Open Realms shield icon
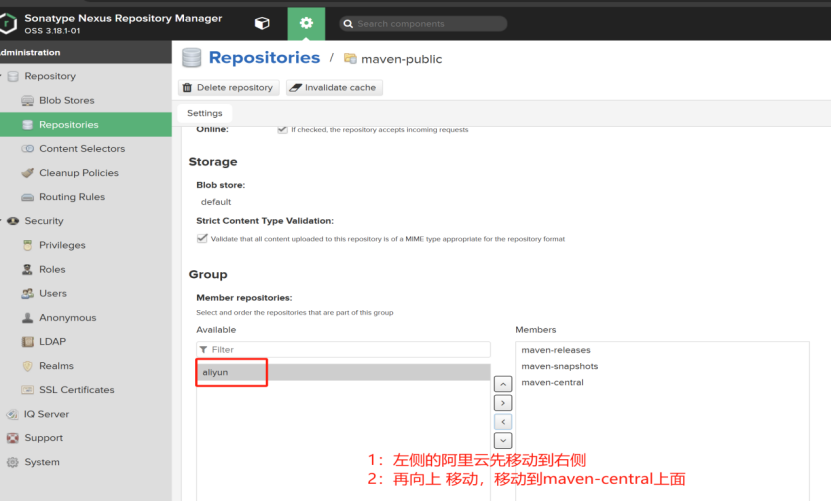831x502 pixels. click(28, 366)
